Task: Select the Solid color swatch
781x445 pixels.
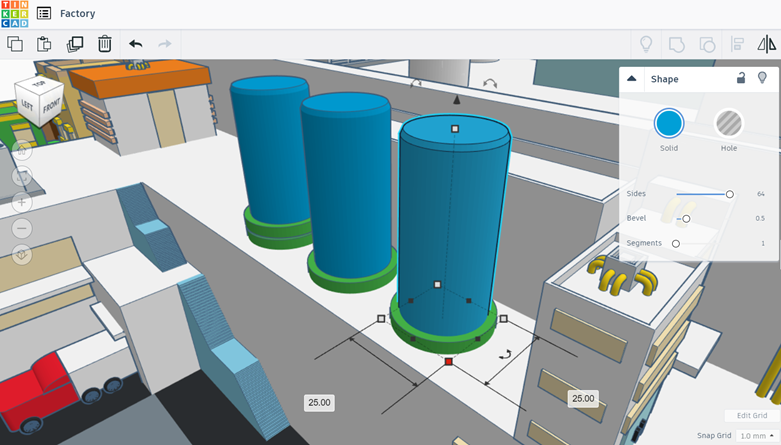Action: 669,123
